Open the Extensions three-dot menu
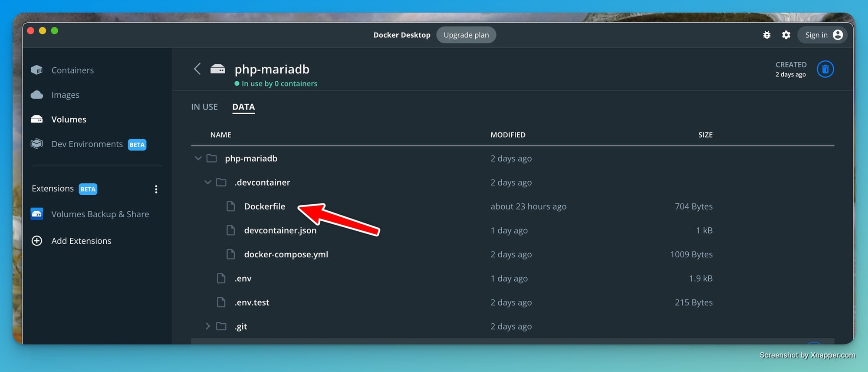 coord(156,189)
